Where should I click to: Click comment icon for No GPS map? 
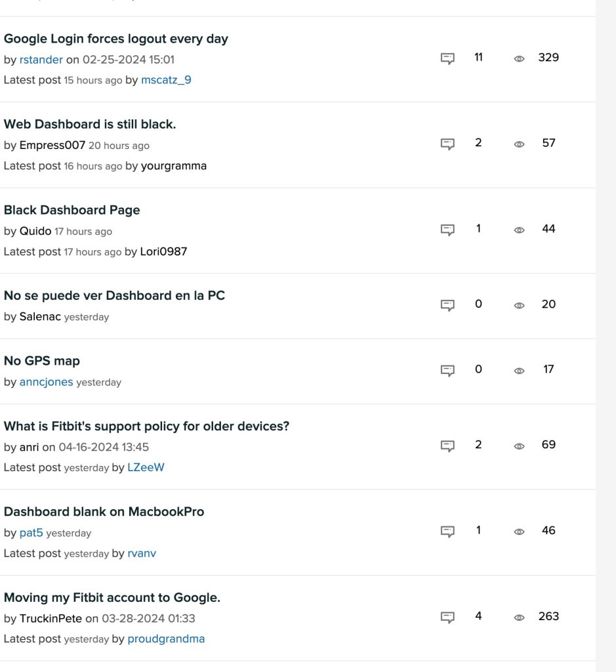coord(447,370)
